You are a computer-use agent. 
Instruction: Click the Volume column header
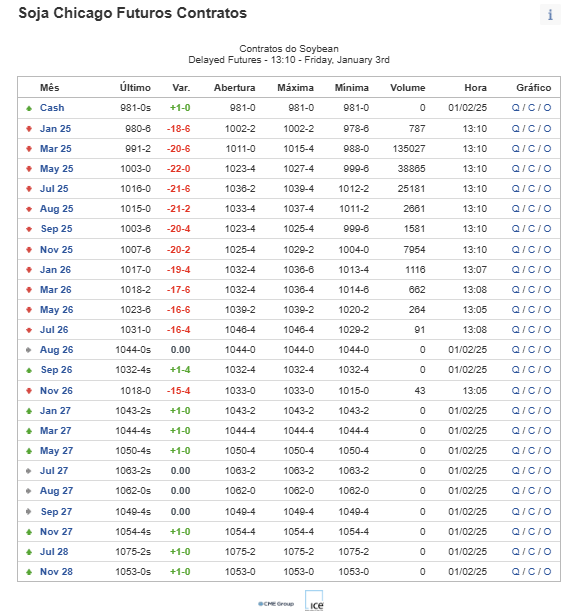pyautogui.click(x=408, y=88)
